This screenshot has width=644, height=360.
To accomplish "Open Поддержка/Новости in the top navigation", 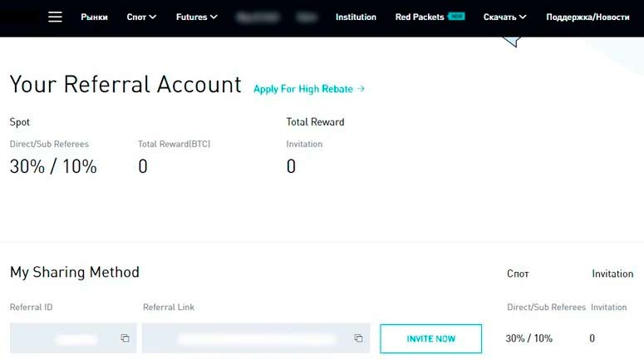I will click(x=593, y=17).
